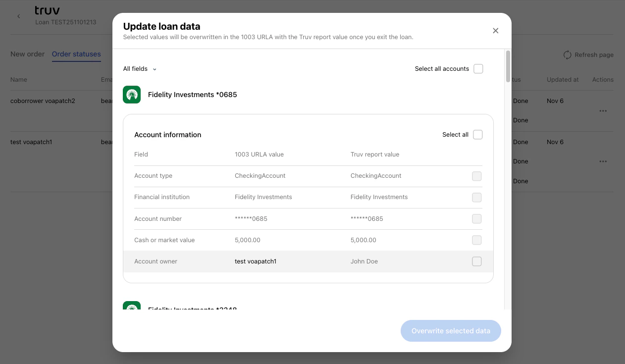Screen dimensions: 625x364
Task: Open the actions menu for test voapatch1
Action: pos(603,161)
